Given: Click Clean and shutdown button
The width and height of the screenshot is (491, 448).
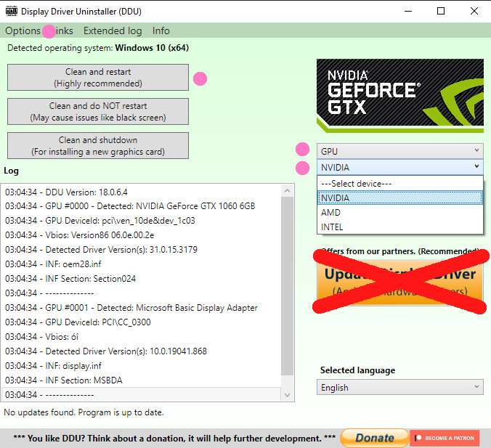Looking at the screenshot, I should [98, 145].
